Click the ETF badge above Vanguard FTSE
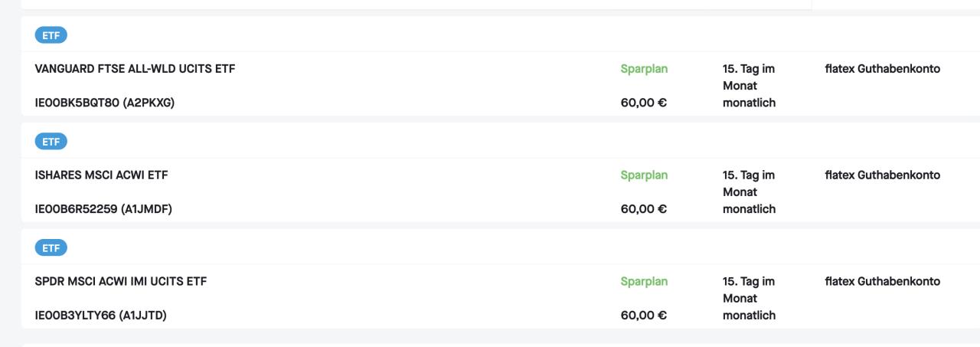This screenshot has height=347, width=980. (x=51, y=35)
